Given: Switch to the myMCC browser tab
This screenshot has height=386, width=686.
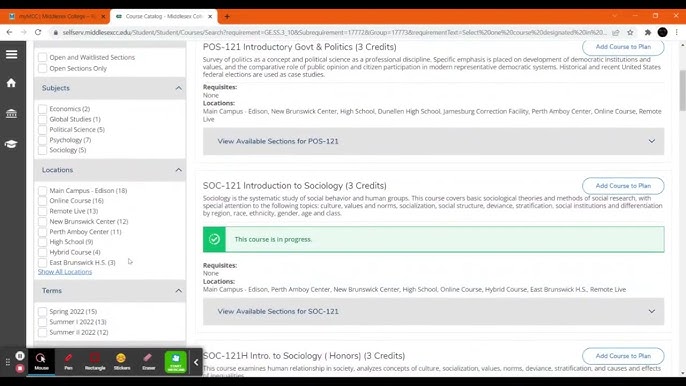Looking at the screenshot, I should (56, 16).
